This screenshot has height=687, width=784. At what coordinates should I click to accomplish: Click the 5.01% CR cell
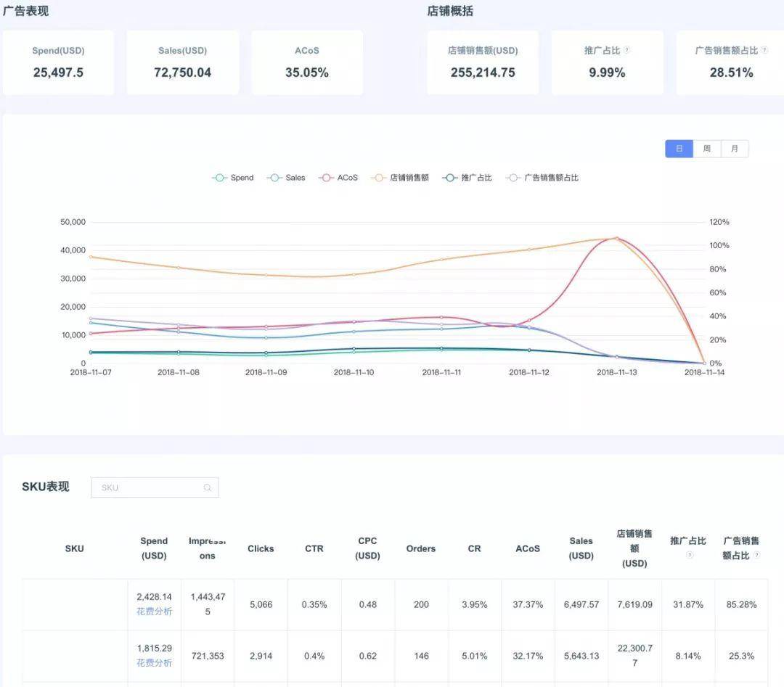pos(475,656)
